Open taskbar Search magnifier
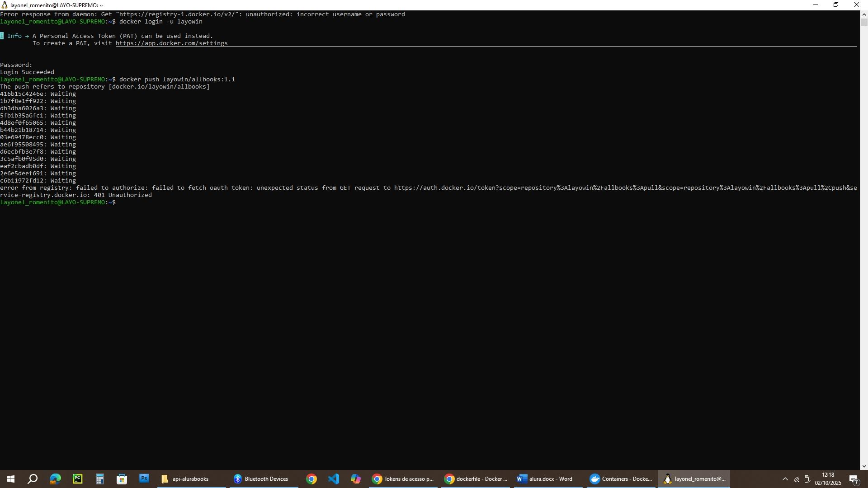The image size is (868, 488). click(33, 479)
